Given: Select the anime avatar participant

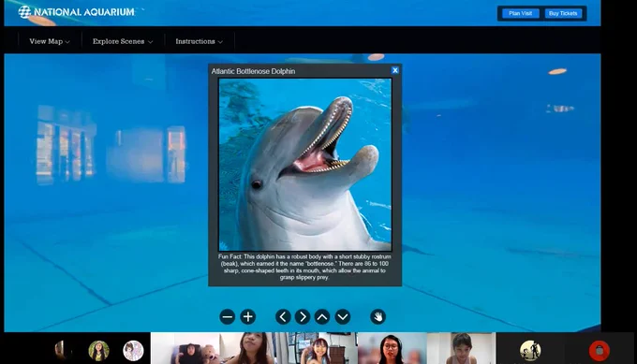Looking at the screenshot, I should coord(133,351).
